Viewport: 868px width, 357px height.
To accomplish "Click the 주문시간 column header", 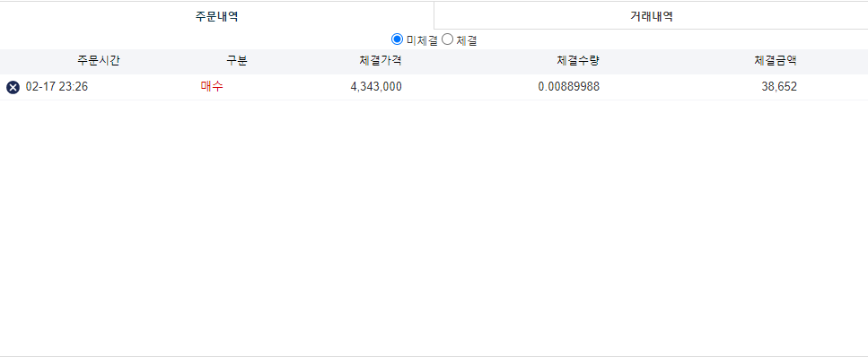I will tap(99, 61).
